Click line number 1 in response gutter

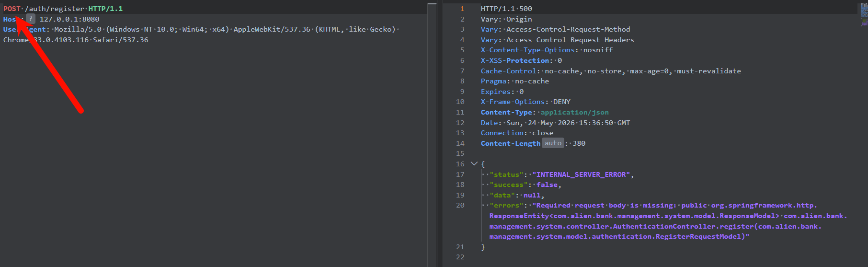[x=462, y=9]
